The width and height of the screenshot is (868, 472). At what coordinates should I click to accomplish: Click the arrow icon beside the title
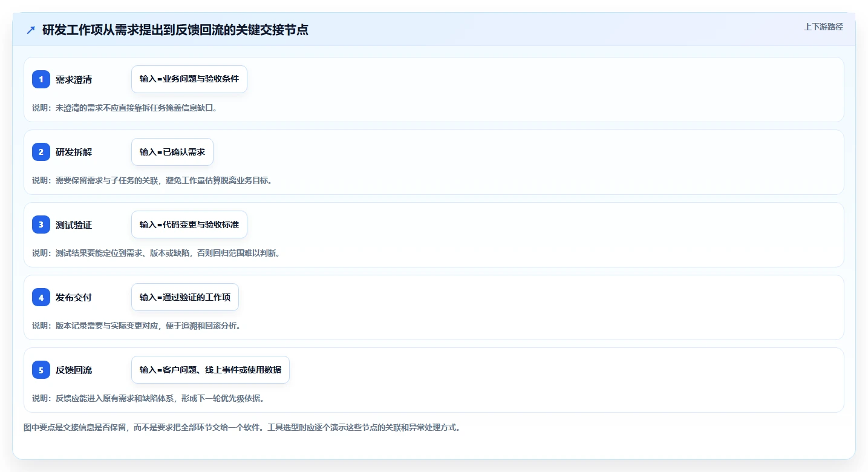[x=31, y=30]
